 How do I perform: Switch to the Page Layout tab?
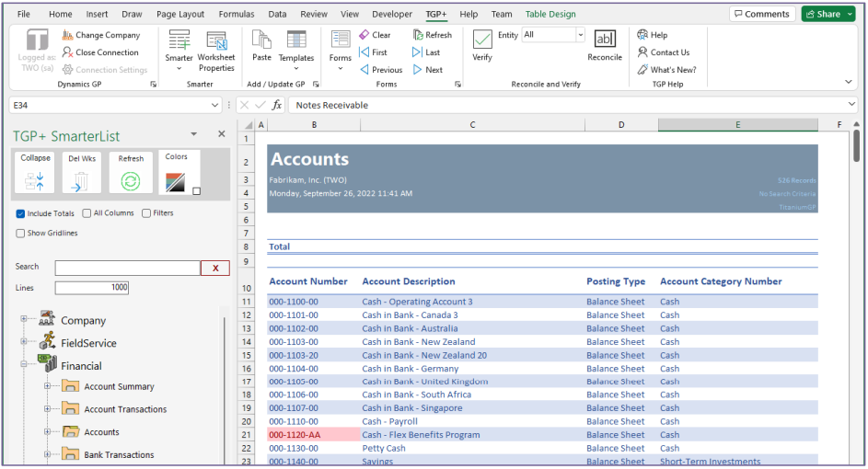180,15
